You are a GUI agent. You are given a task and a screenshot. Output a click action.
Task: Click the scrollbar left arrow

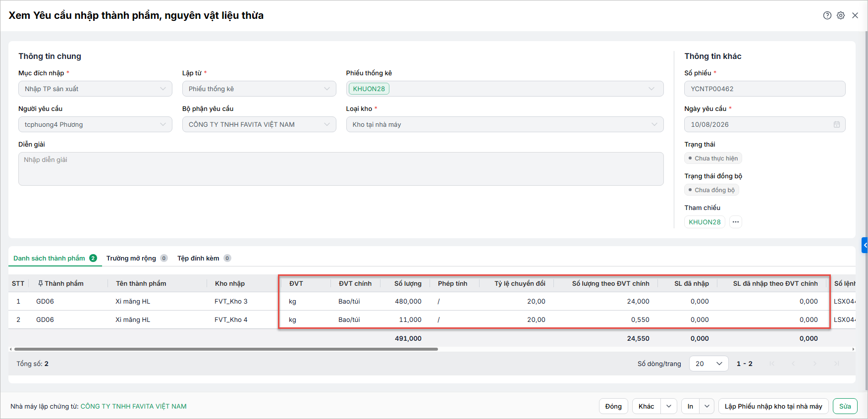click(11, 349)
